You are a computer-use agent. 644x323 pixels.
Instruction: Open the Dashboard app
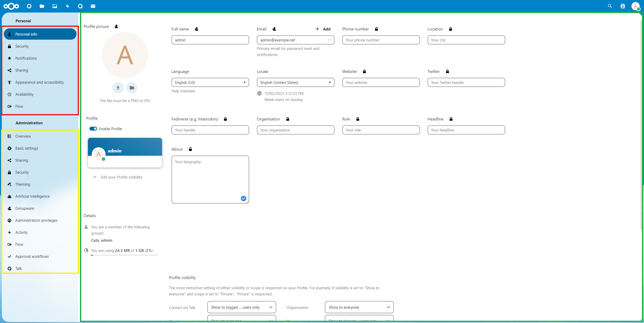click(x=29, y=6)
